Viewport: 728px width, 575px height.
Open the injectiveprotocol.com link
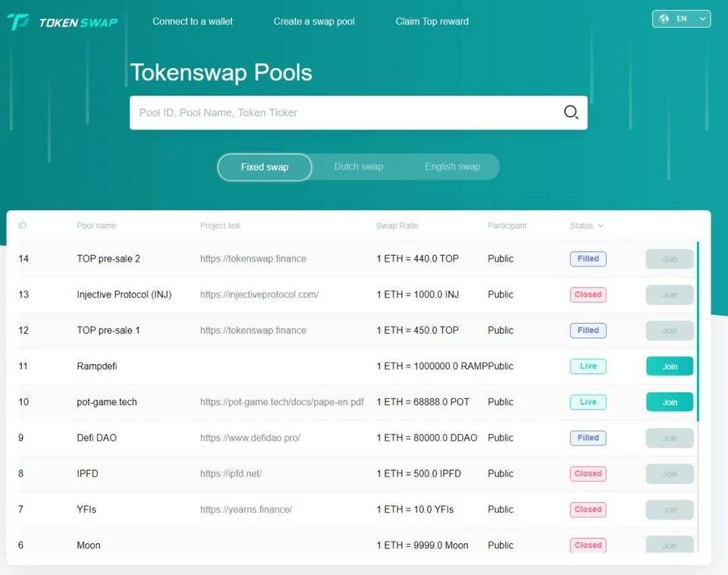coord(259,294)
